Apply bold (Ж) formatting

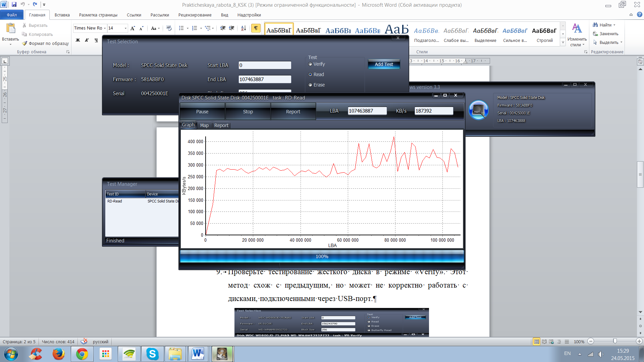(x=78, y=40)
